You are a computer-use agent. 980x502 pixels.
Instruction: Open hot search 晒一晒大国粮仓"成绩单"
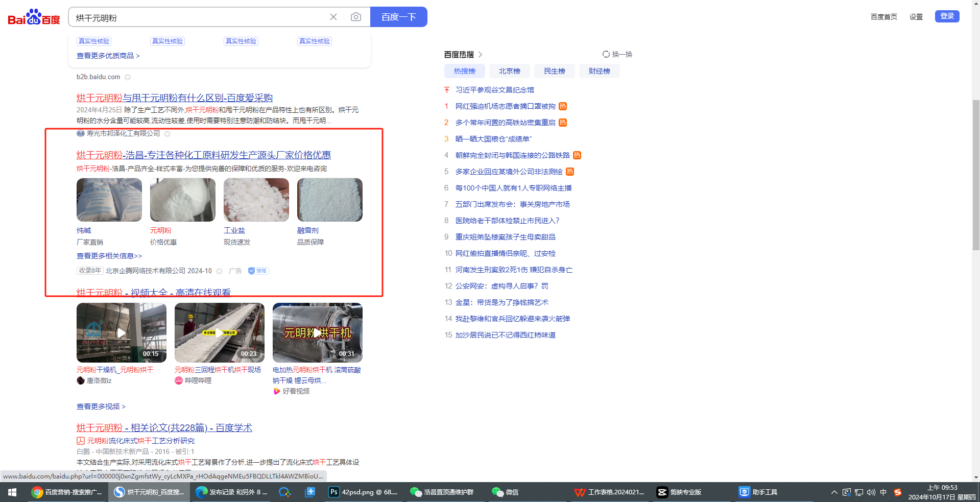point(494,139)
